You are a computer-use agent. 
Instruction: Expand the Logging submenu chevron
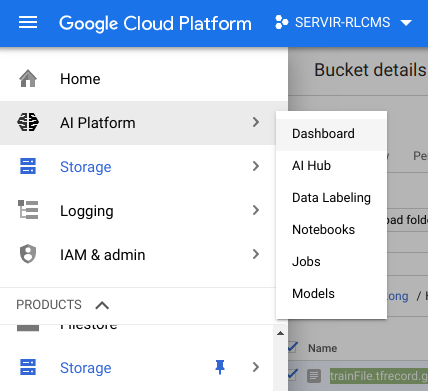(x=256, y=210)
